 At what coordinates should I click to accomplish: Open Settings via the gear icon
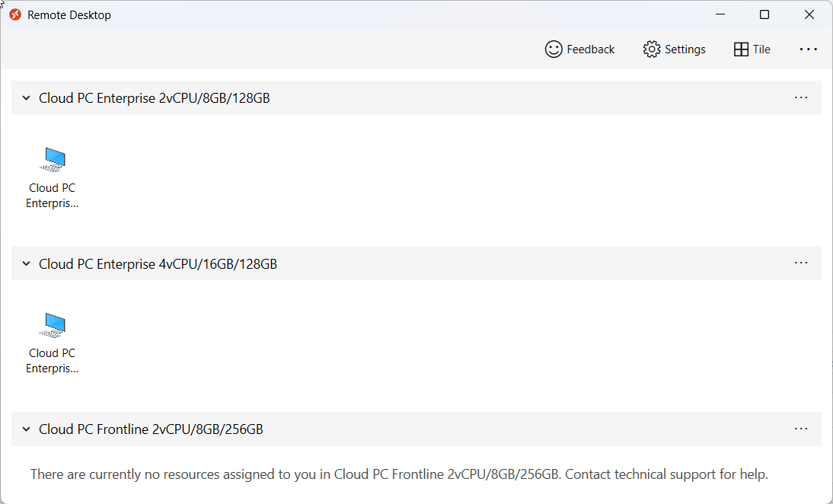(x=651, y=49)
